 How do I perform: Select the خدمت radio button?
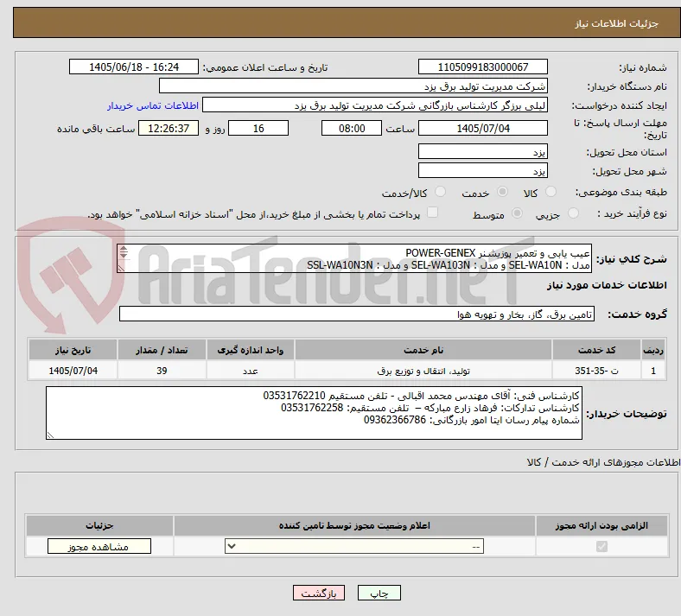pos(502,192)
